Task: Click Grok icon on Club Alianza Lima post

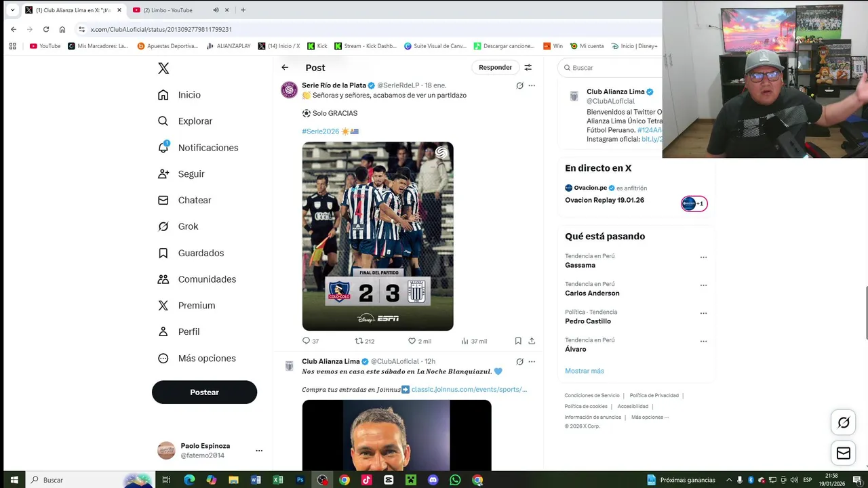Action: (x=519, y=361)
